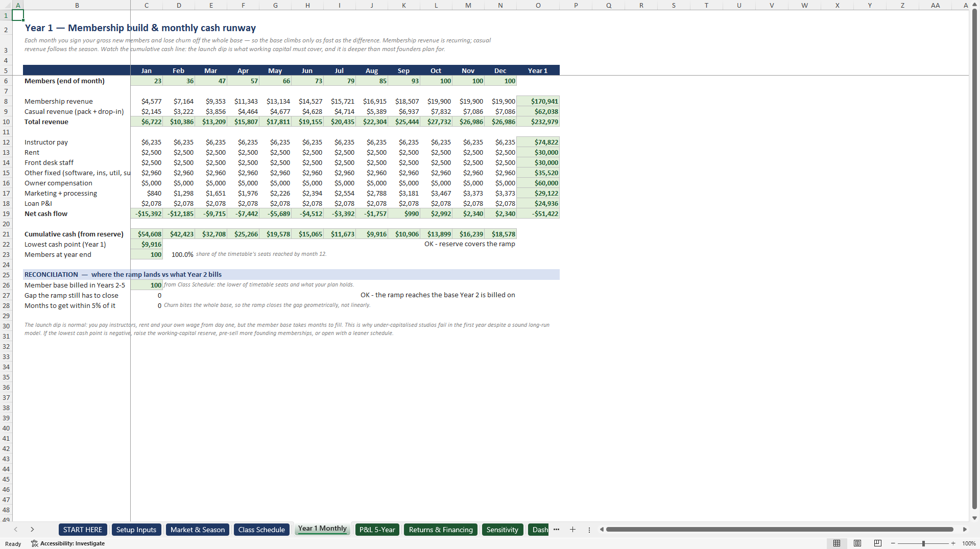The height and width of the screenshot is (549, 980).
Task: Click the zoom slider handle
Action: pyautogui.click(x=923, y=543)
